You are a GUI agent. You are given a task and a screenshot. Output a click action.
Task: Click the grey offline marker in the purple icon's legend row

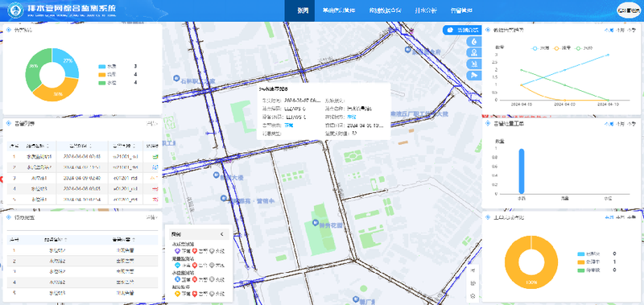point(212,251)
